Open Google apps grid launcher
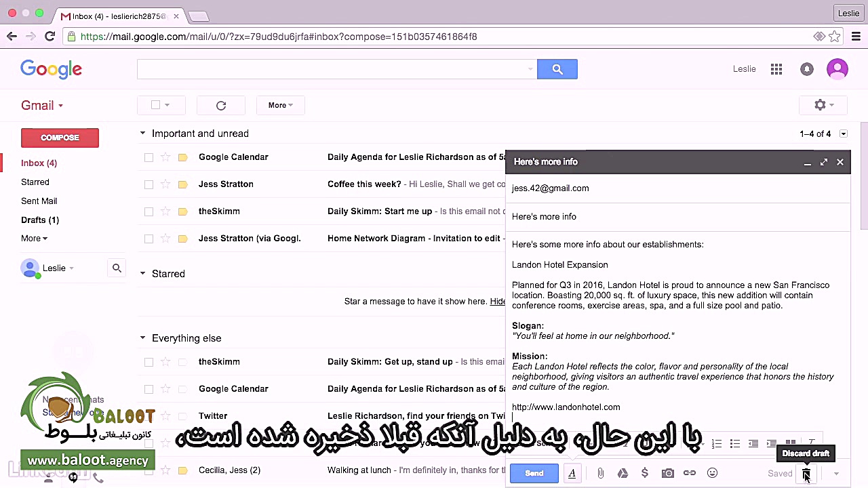 click(776, 68)
